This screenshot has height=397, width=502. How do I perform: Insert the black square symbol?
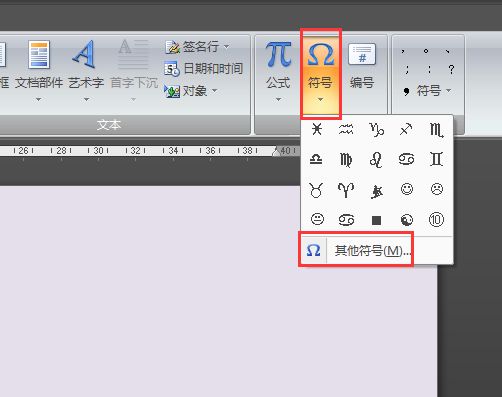click(x=376, y=220)
